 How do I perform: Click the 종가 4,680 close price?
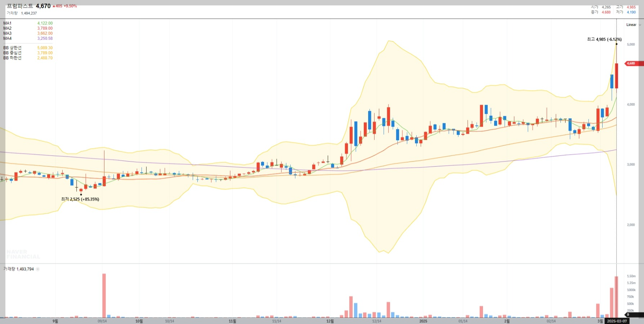(601, 12)
